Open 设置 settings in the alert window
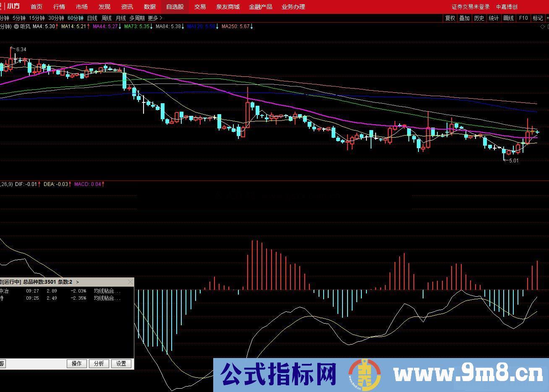Viewport: 549px width, 392px height. coord(121,363)
